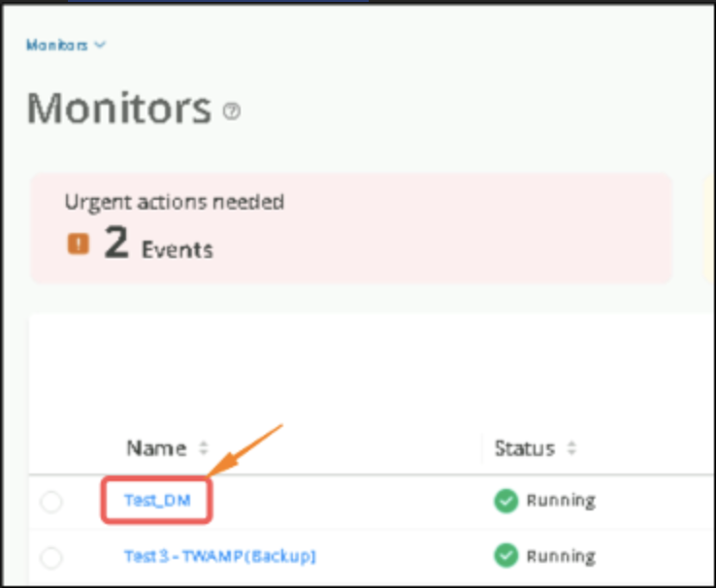Click the Running status text for Test 3 - TWAMP(Backup)
The width and height of the screenshot is (716, 588).
point(561,556)
